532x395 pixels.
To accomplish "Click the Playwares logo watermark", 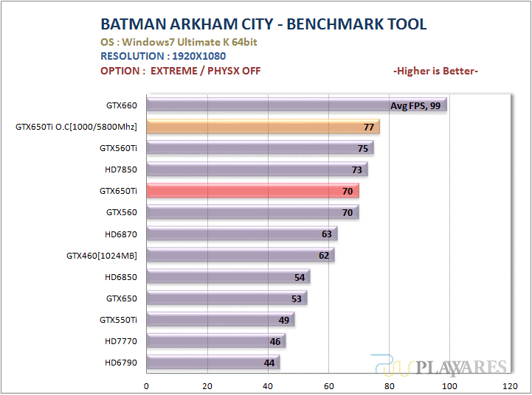I will pos(440,366).
